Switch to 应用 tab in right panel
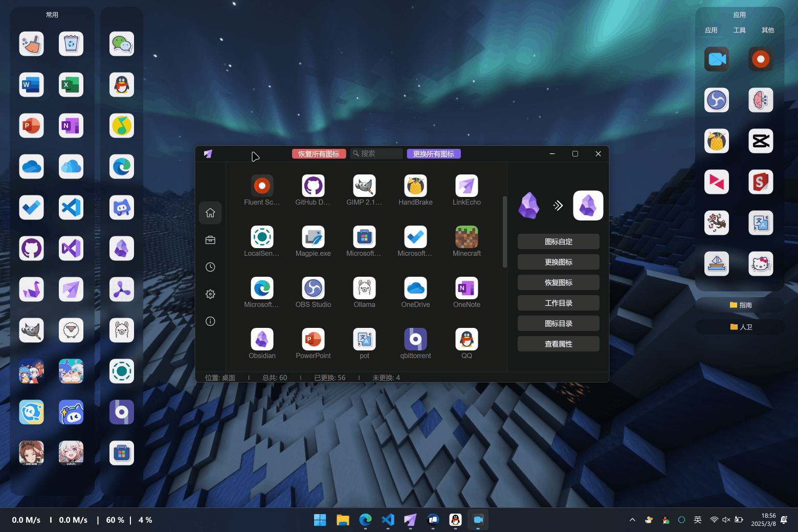 711,30
